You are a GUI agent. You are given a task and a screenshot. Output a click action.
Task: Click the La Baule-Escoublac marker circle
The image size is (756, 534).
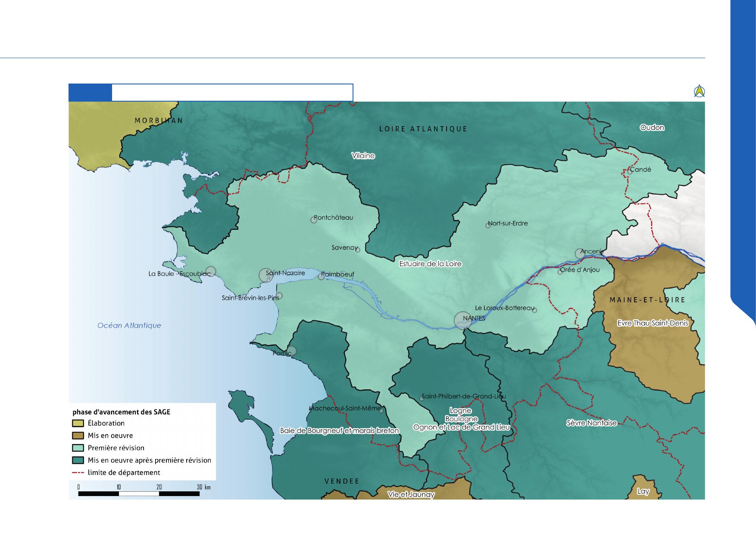(x=210, y=272)
